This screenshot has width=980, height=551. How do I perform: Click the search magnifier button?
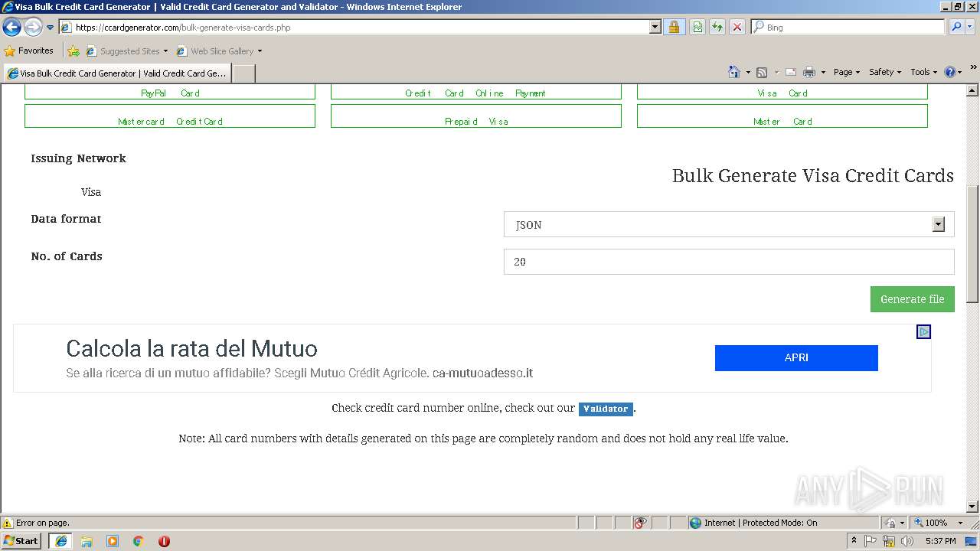click(x=955, y=28)
